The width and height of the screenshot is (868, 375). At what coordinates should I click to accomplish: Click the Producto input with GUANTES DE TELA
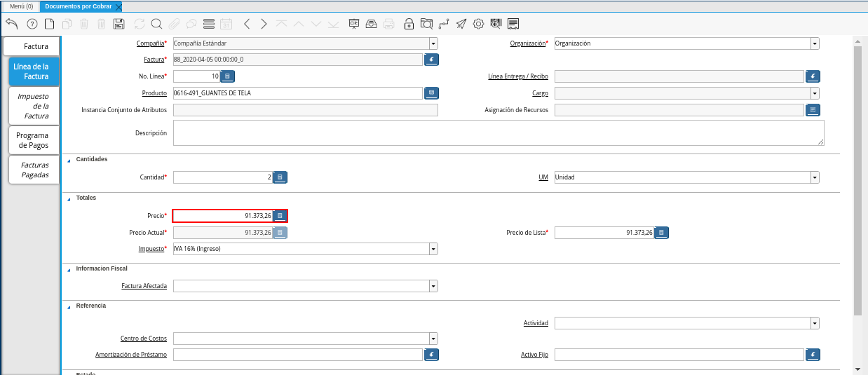click(x=298, y=93)
